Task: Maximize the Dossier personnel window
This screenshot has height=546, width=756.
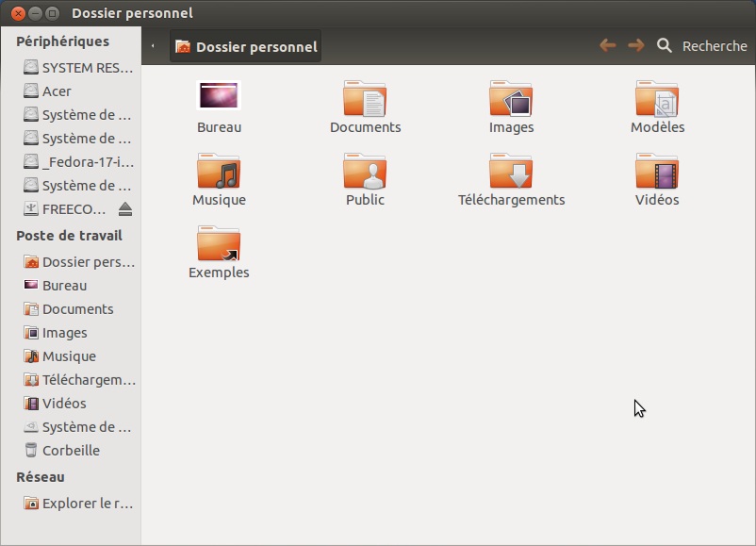Action: point(52,13)
